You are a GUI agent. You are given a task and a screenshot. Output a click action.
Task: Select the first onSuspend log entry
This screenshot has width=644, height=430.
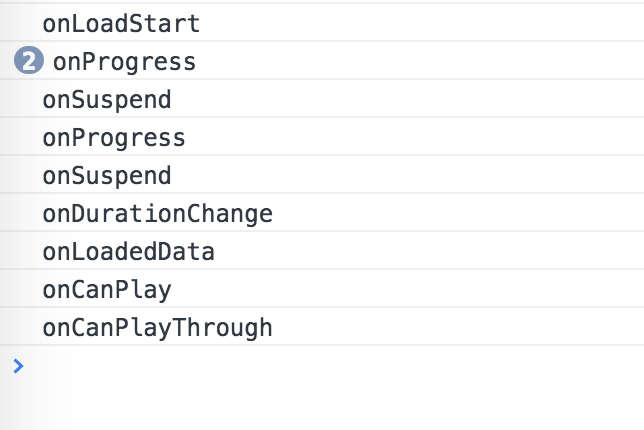(x=107, y=100)
